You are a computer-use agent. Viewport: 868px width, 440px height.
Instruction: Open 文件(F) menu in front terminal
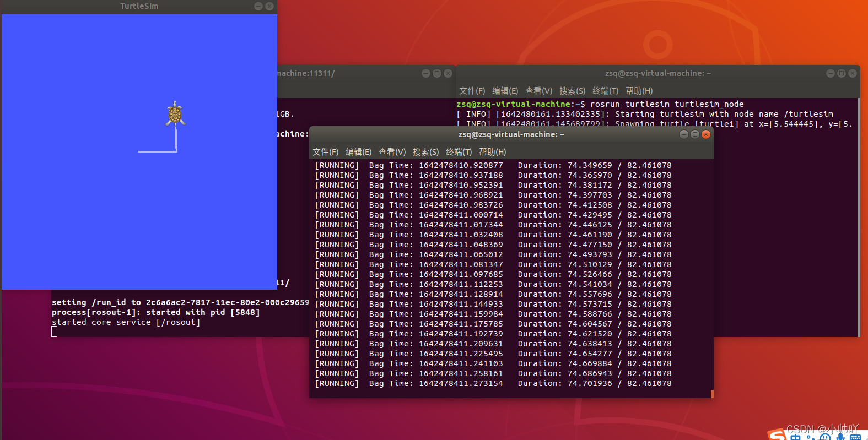[x=325, y=152]
